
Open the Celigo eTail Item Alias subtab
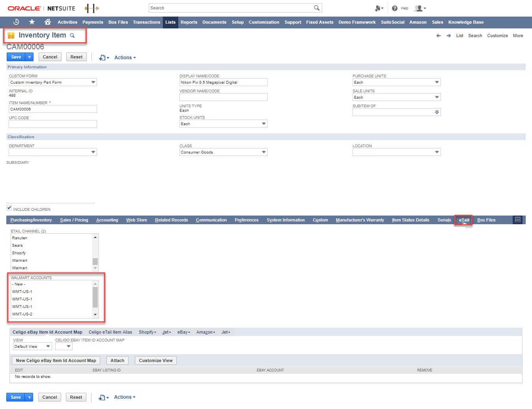110,332
